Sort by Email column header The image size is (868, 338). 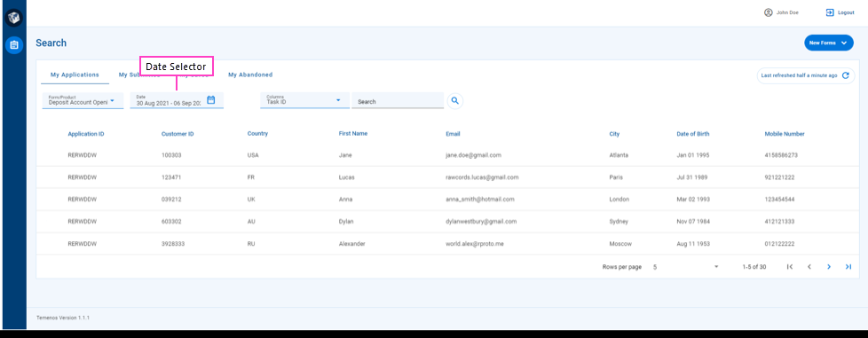453,134
